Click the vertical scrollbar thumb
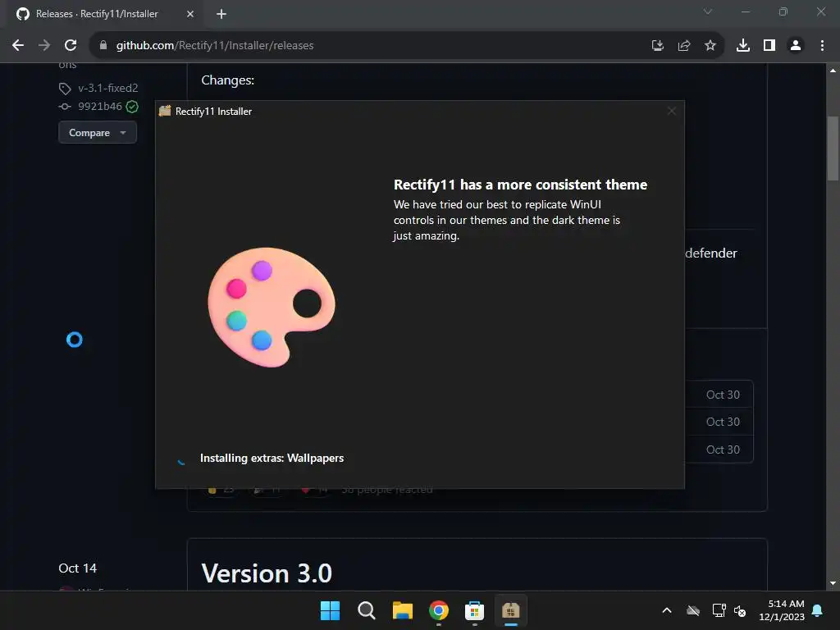Image resolution: width=840 pixels, height=630 pixels. click(x=833, y=148)
